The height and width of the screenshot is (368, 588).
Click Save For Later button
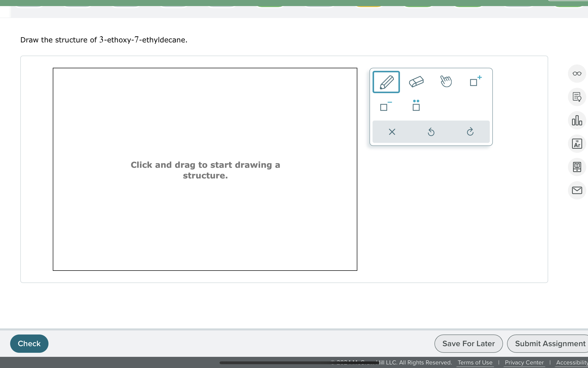tap(468, 343)
